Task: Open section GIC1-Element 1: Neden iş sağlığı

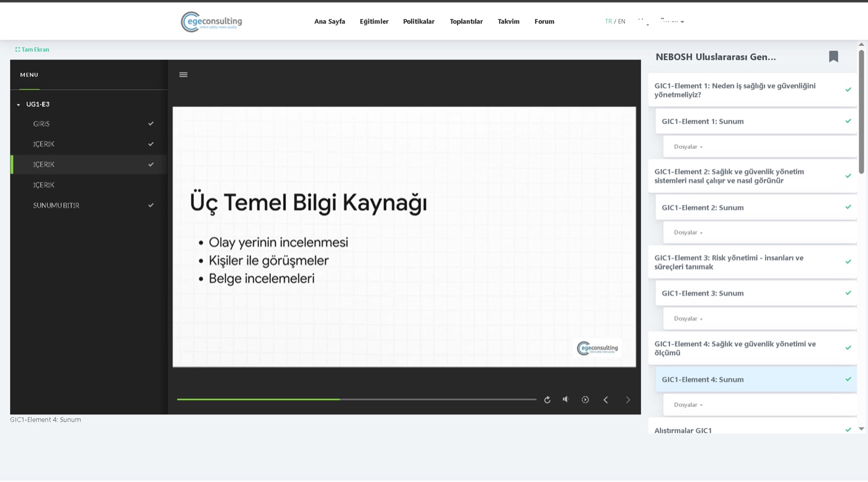Action: click(x=753, y=90)
